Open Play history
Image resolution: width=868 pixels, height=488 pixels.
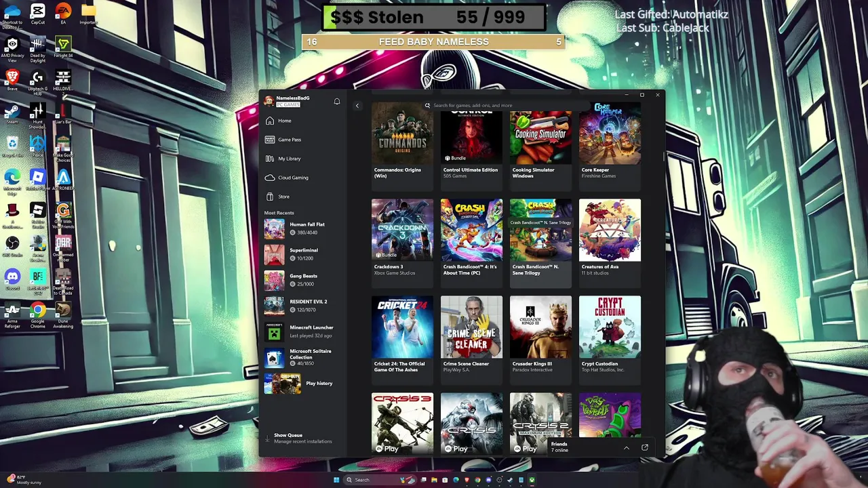[304, 384]
